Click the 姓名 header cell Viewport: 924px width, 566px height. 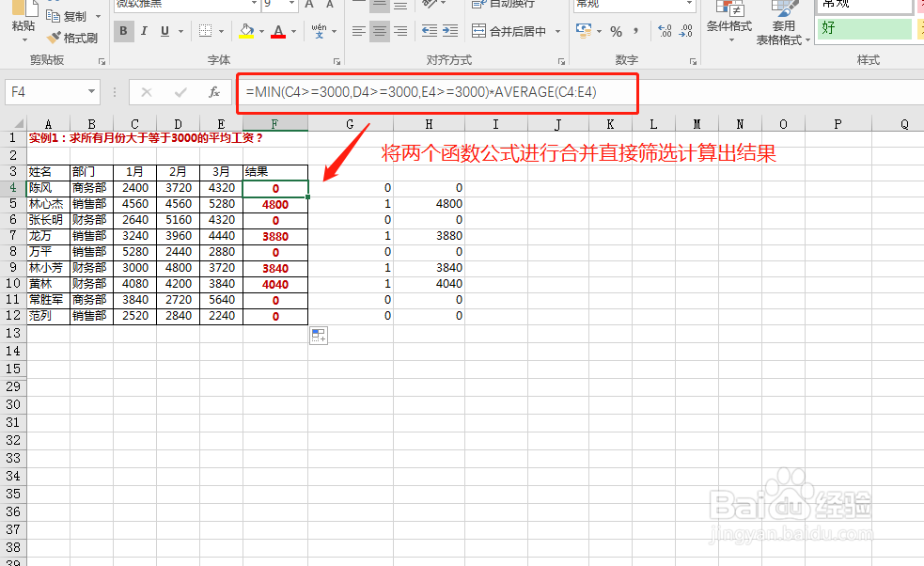48,172
